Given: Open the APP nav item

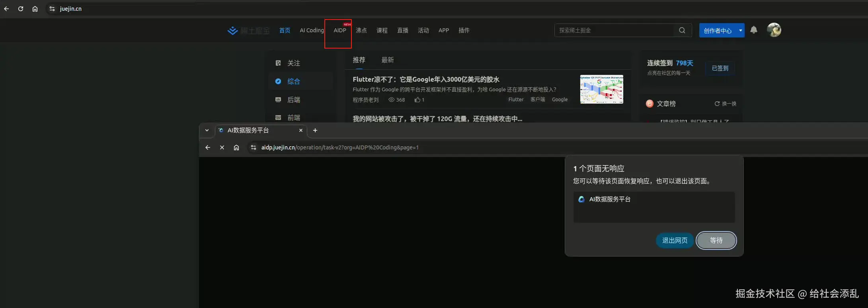Looking at the screenshot, I should click(444, 30).
